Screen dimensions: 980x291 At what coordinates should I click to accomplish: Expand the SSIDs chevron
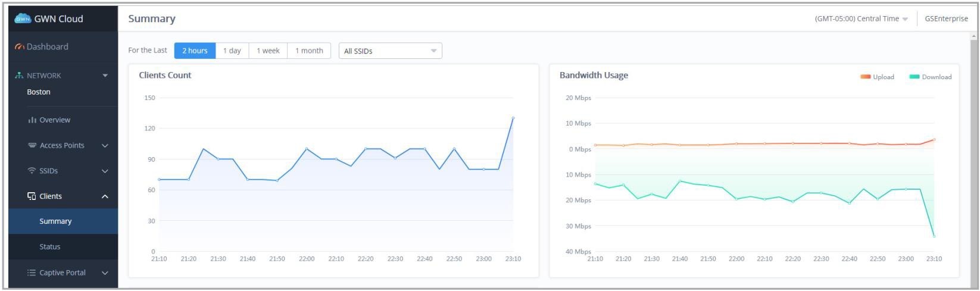click(x=105, y=171)
